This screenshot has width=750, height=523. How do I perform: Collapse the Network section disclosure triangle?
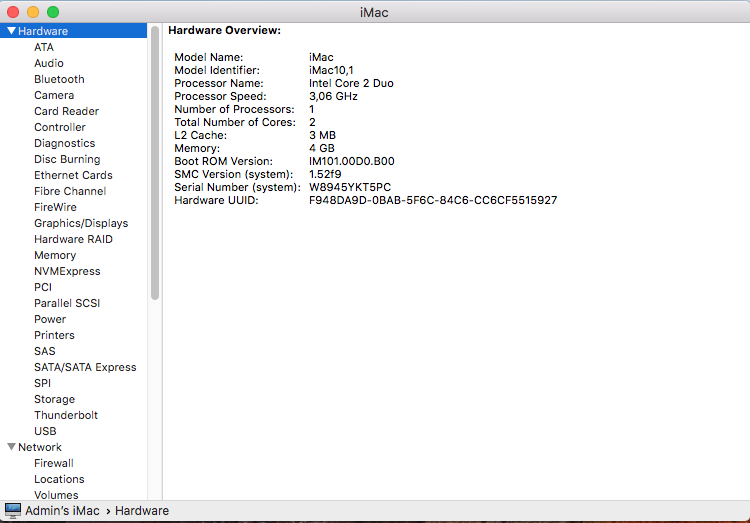(x=11, y=447)
